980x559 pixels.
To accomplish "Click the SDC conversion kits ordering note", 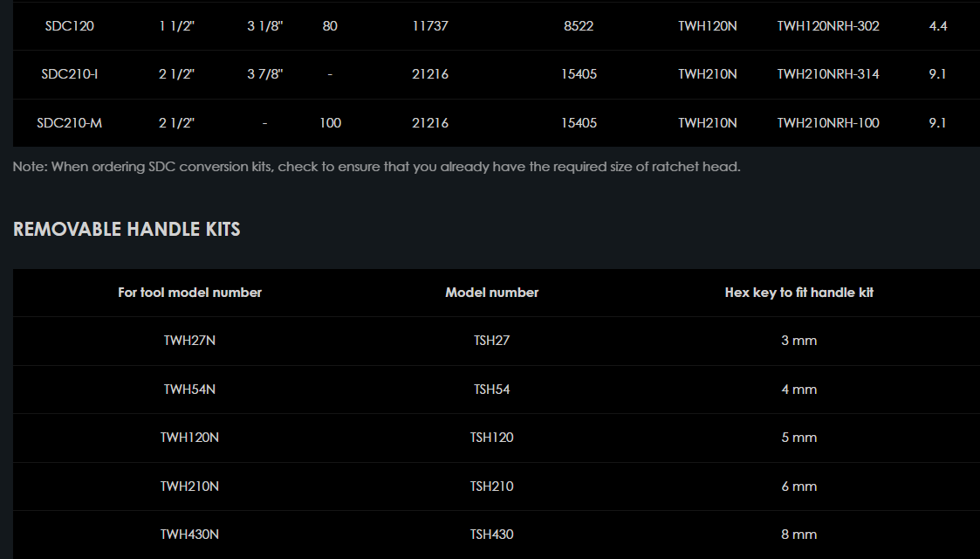I will (x=376, y=167).
